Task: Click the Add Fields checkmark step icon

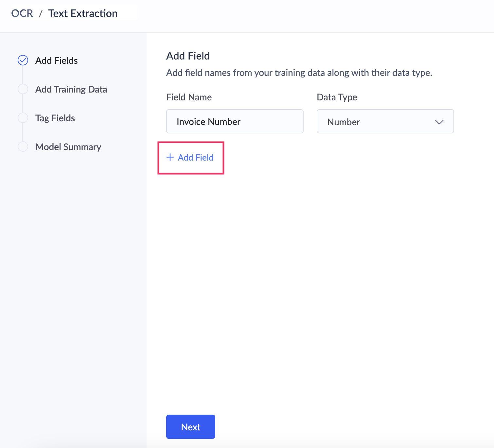Action: point(23,60)
